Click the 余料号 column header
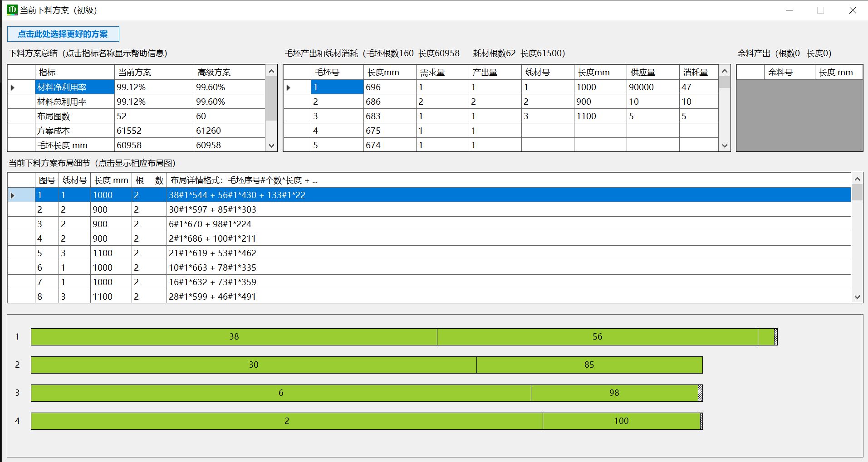The width and height of the screenshot is (868, 462). 790,72
